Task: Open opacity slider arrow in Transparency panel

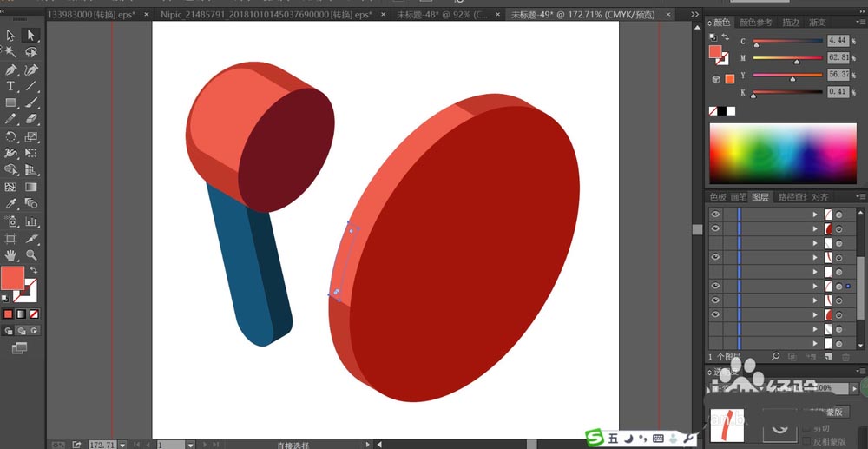Action: (x=853, y=388)
